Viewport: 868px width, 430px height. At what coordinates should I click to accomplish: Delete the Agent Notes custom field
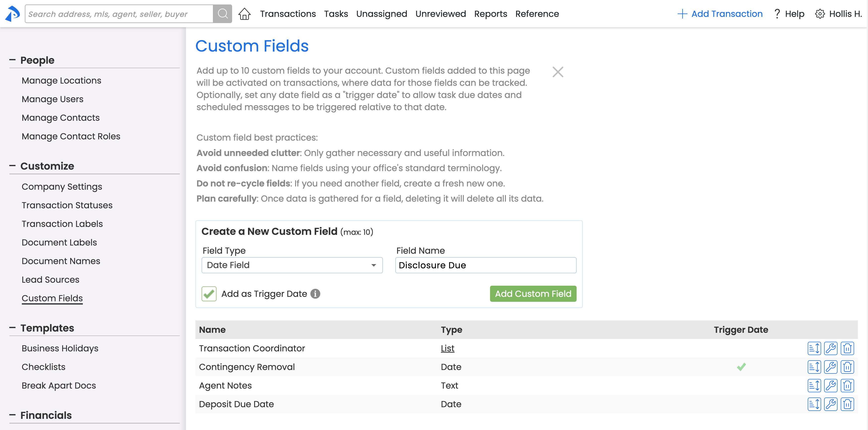[847, 385]
